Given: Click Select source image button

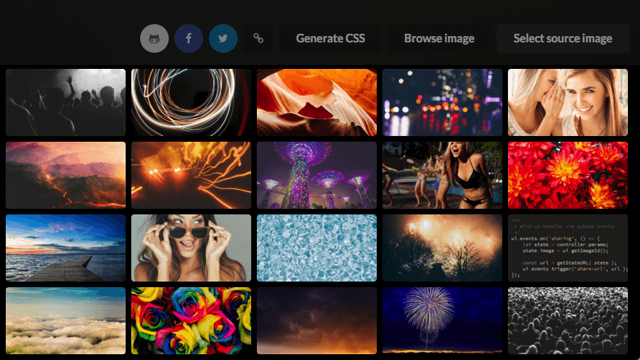Looking at the screenshot, I should click(563, 38).
